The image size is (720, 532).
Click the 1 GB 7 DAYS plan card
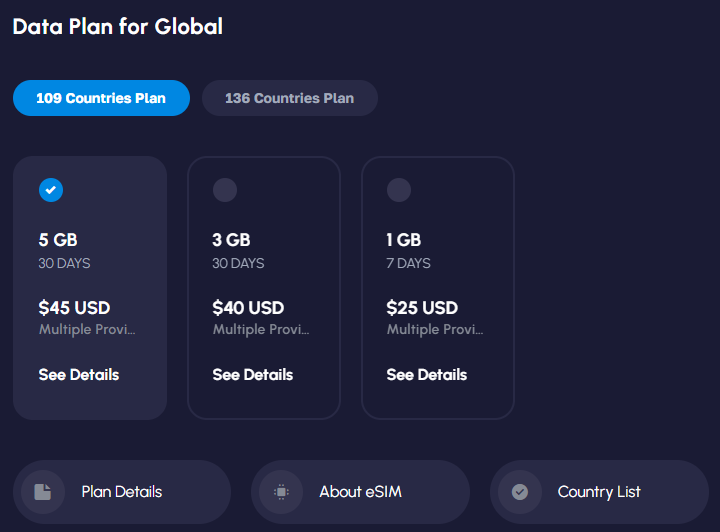pyautogui.click(x=438, y=288)
